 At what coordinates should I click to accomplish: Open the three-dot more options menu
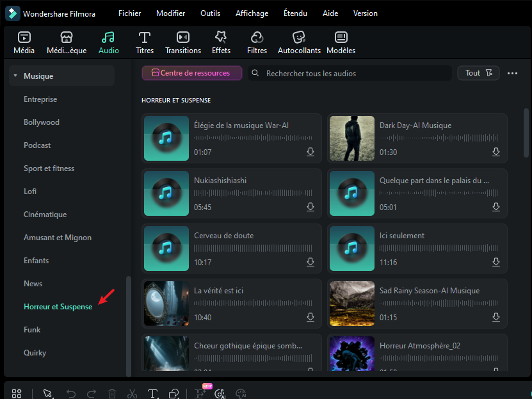pyautogui.click(x=512, y=74)
